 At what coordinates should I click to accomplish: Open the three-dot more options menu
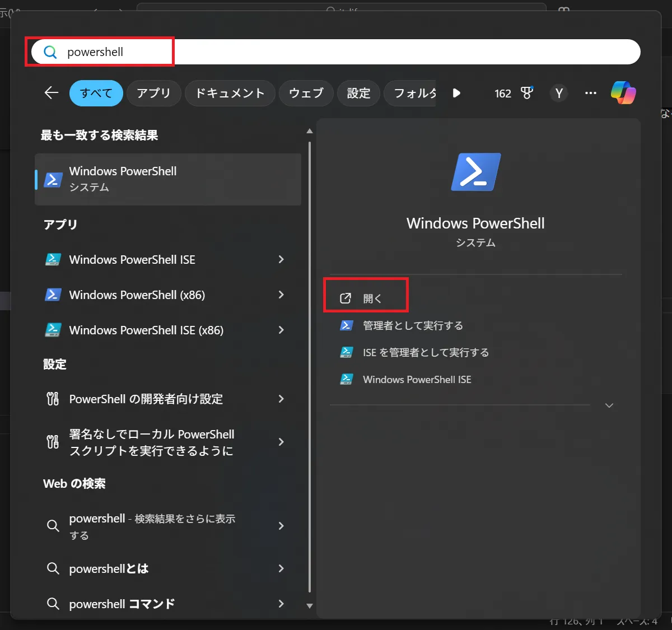(591, 93)
